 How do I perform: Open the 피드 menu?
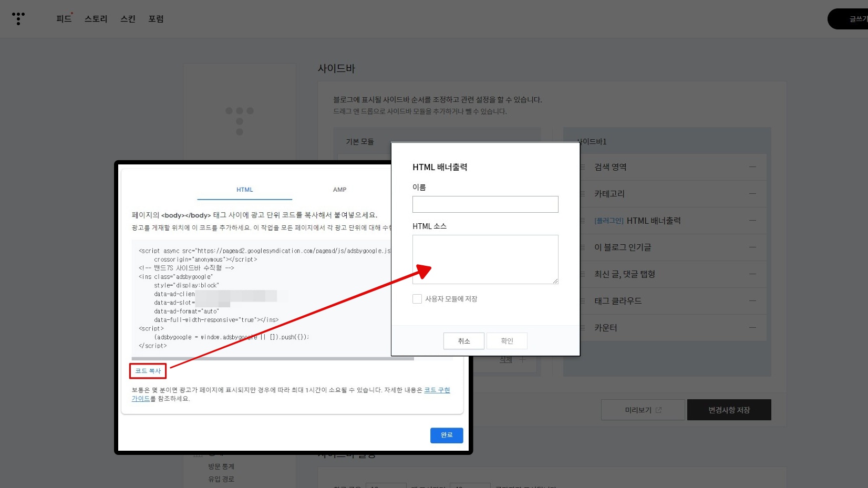point(64,19)
